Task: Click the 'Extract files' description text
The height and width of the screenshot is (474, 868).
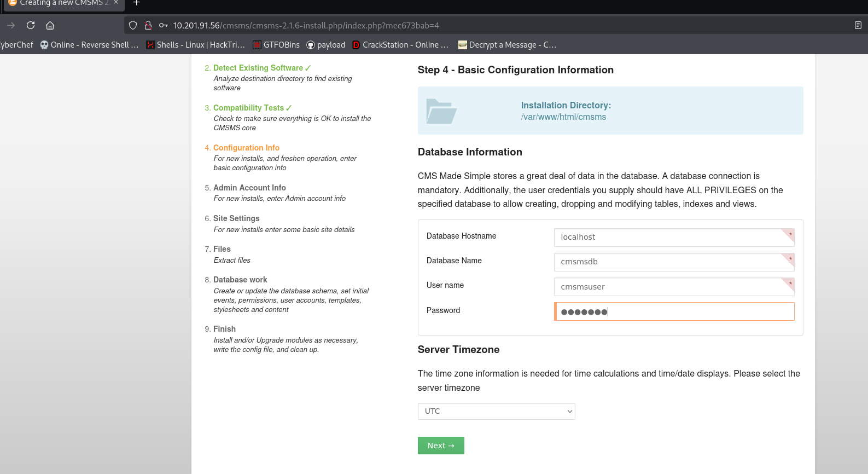Action: tap(232, 261)
